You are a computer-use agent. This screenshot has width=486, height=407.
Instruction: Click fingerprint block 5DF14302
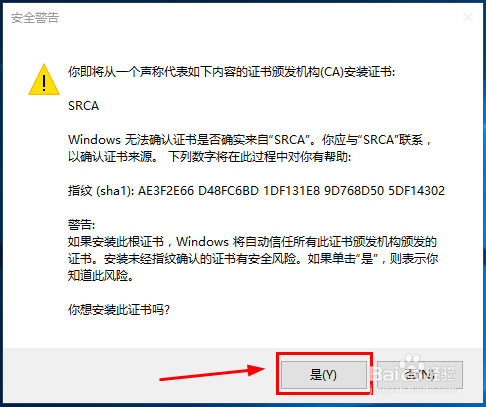pyautogui.click(x=417, y=191)
